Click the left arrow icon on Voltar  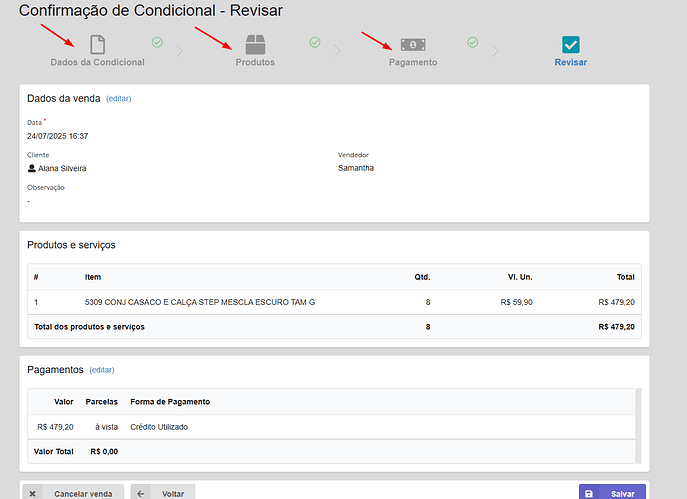141,494
